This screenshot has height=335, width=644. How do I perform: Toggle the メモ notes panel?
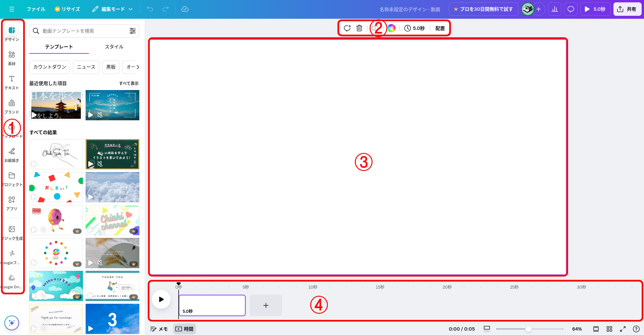(x=159, y=329)
